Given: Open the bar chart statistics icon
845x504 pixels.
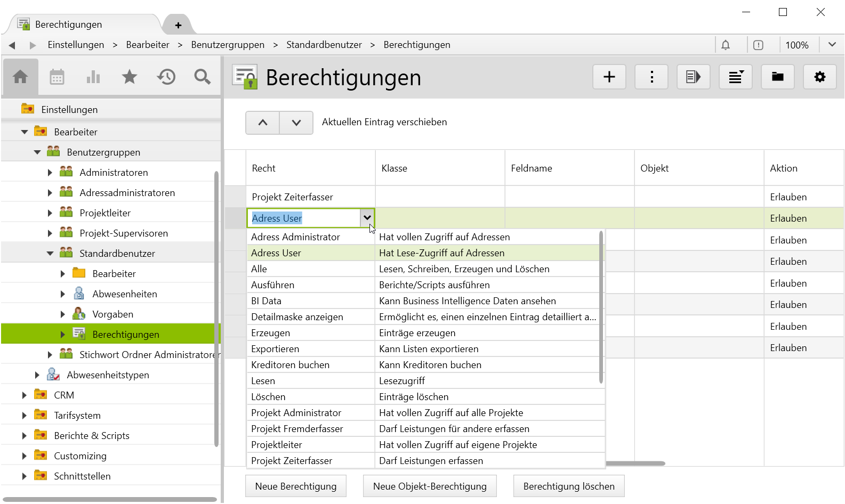Looking at the screenshot, I should click(93, 77).
